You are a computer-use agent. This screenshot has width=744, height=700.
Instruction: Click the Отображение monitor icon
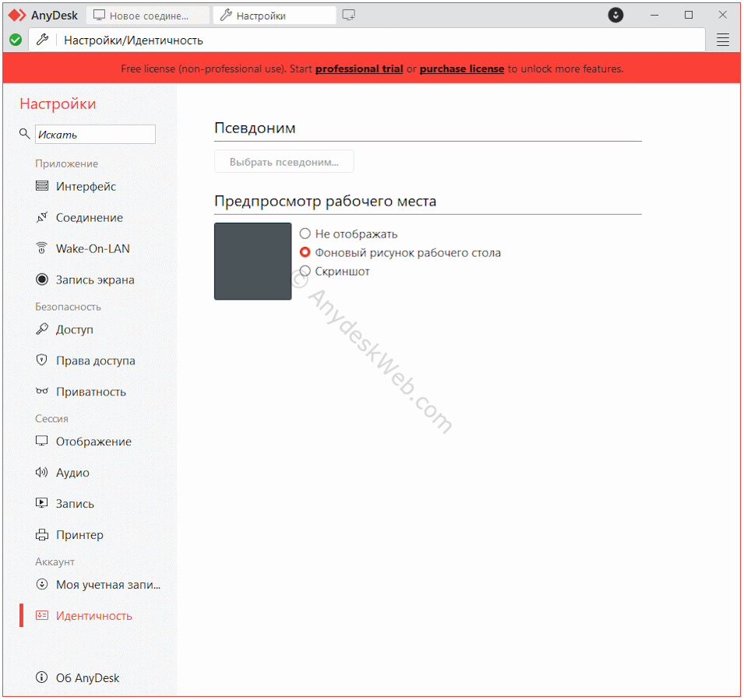(42, 441)
